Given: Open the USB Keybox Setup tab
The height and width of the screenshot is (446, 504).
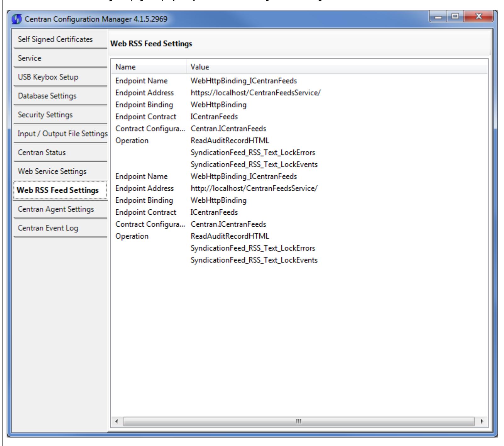Looking at the screenshot, I should (60, 77).
